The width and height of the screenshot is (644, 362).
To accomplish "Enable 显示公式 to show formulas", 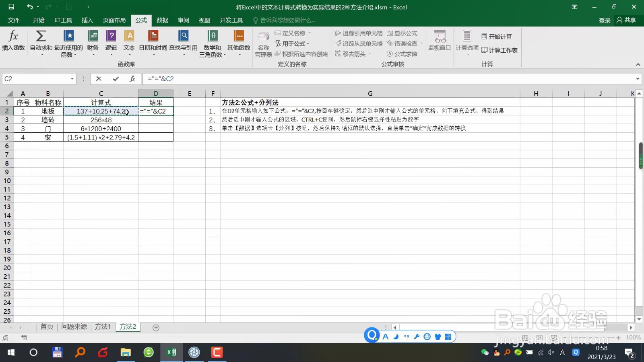I will coord(402,33).
